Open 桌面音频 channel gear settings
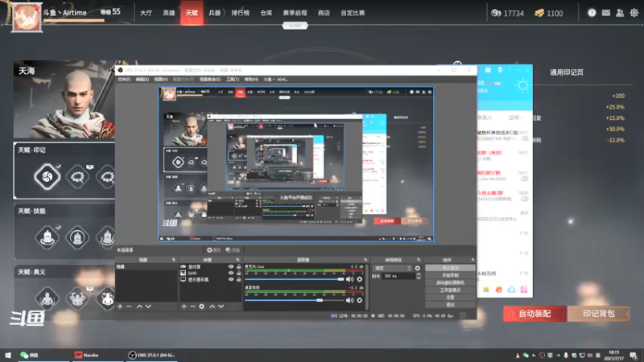The width and height of the screenshot is (644, 362). (360, 300)
